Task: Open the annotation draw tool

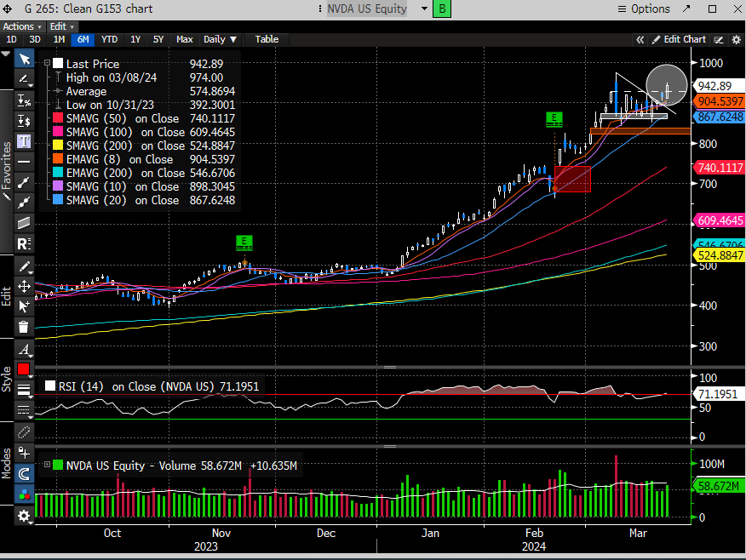Action: tap(24, 79)
